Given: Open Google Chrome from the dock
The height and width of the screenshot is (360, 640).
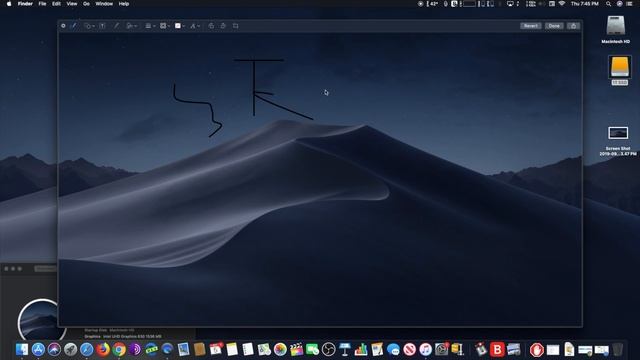Looking at the screenshot, I should (119, 349).
